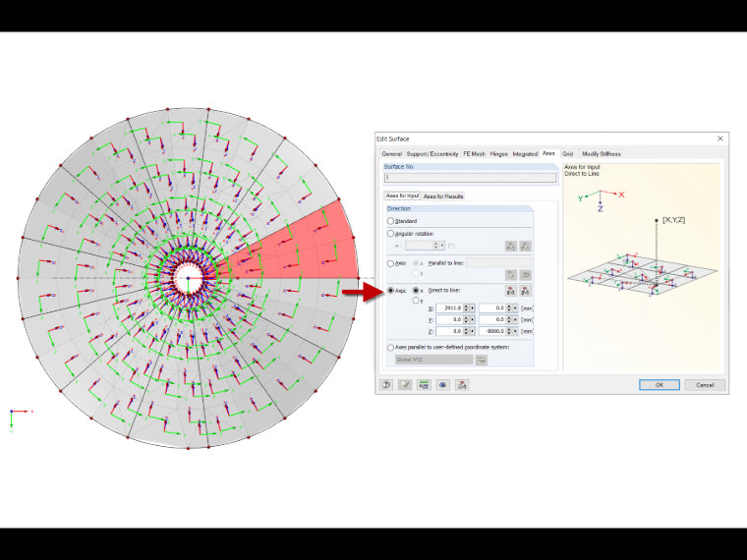Choose x axis for Direct to line

[x=416, y=290]
